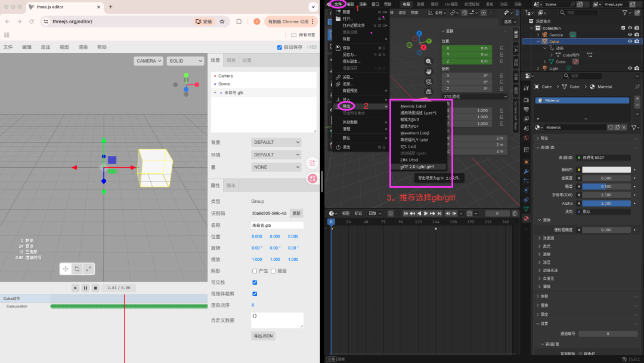Uncheck the 可见性 visibility checkbox

pos(255,282)
